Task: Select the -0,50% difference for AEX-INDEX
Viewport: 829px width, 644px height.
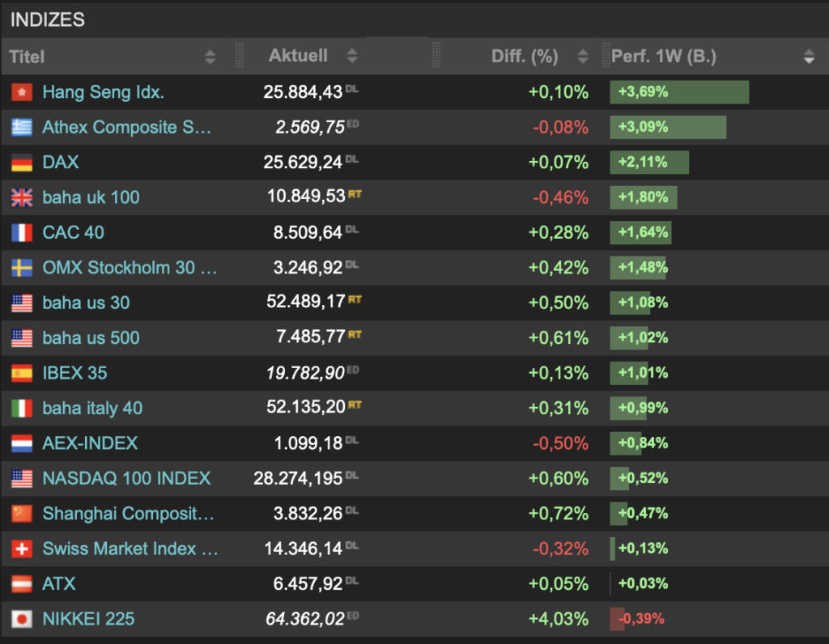Action: [x=560, y=443]
